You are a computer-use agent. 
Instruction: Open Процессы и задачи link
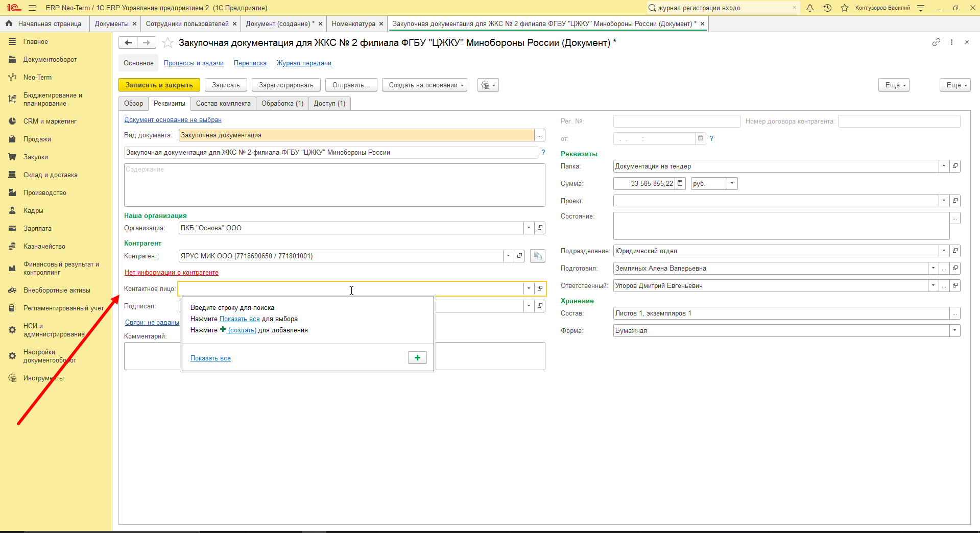[194, 63]
